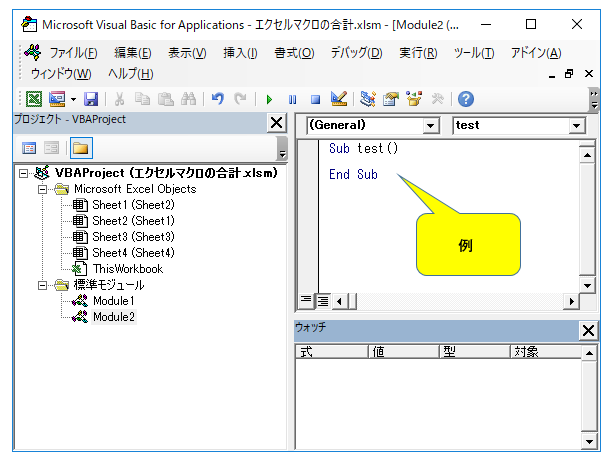Image resolution: width=606 pixels, height=460 pixels.
Task: Undo the last action
Action: [x=218, y=99]
